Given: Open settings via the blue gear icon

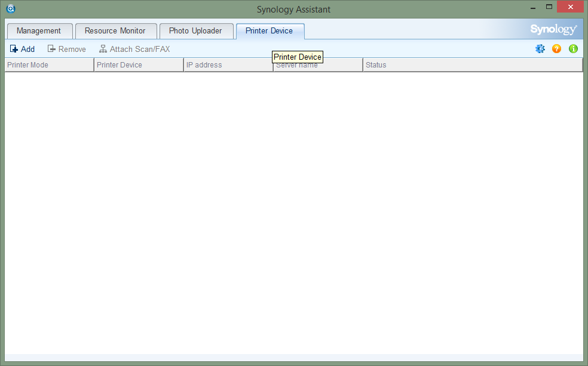Looking at the screenshot, I should tap(540, 49).
